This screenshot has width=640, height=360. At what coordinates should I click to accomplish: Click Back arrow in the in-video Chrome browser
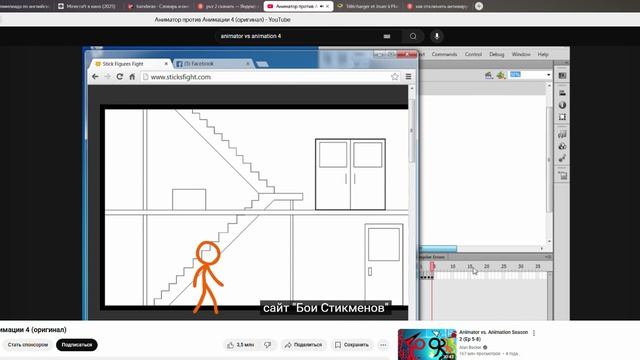coord(95,77)
